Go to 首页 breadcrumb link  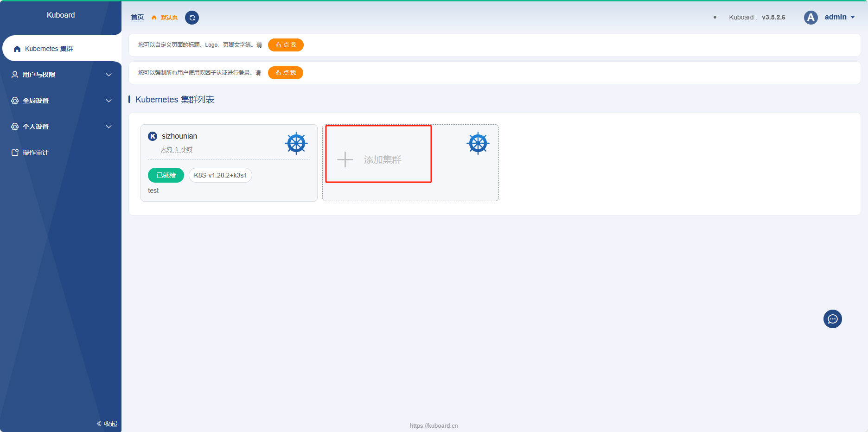click(137, 18)
